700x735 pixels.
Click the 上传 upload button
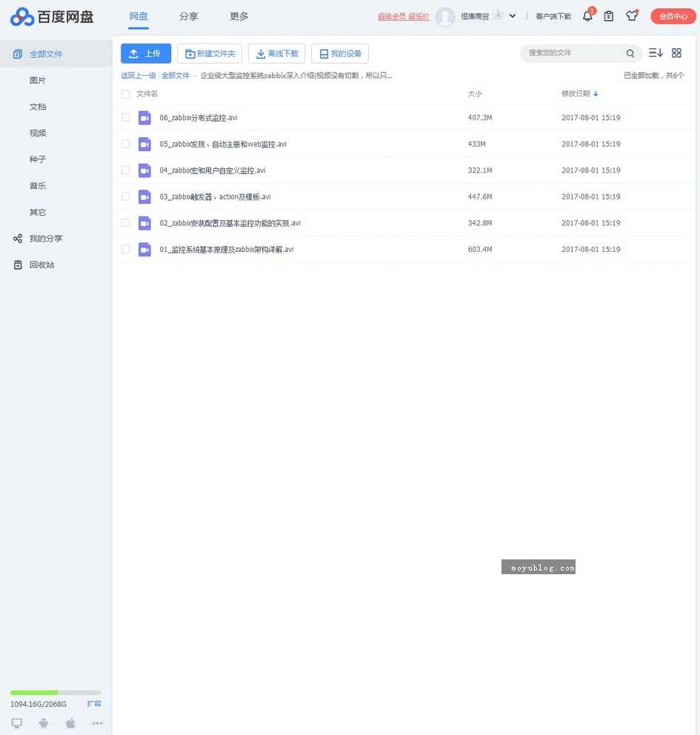coord(146,53)
